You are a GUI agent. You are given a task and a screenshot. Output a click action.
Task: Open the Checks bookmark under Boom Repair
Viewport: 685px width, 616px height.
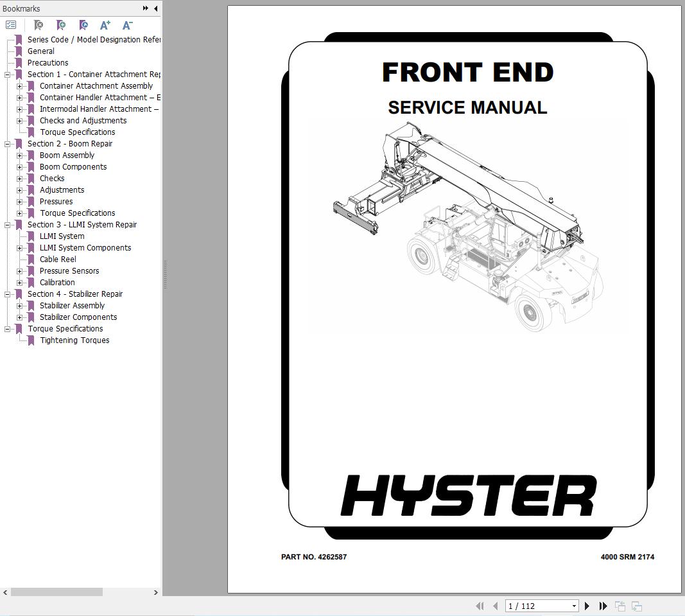pyautogui.click(x=51, y=179)
